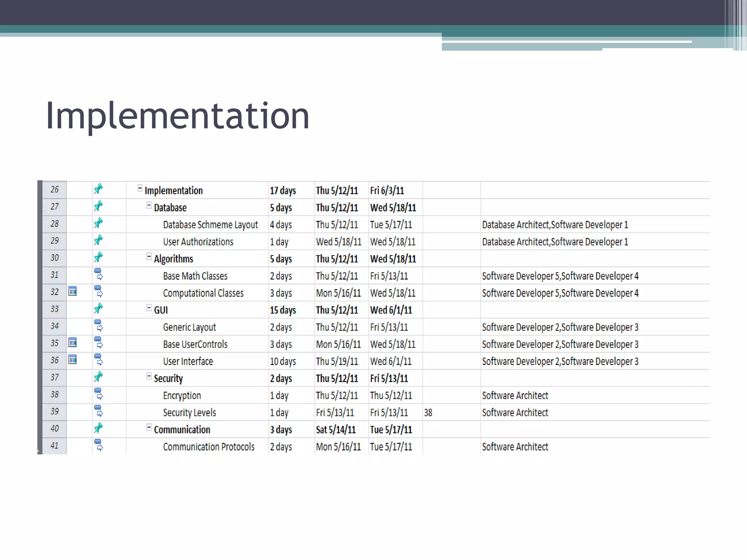Click the pin icon in the Algorithms row
The image size is (747, 560).
(x=98, y=257)
